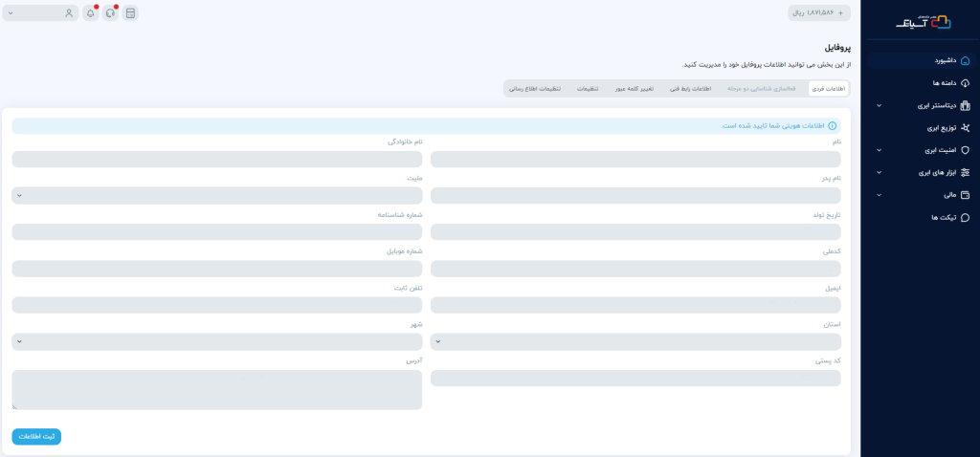The image size is (980, 457).
Task: Click the Asiatech logo in sidebar
Action: click(920, 20)
